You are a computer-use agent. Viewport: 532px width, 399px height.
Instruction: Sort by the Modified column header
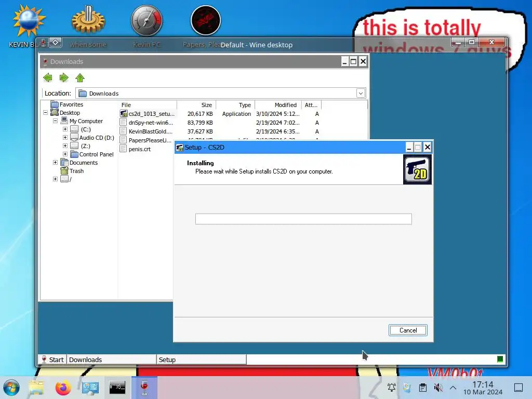click(x=278, y=105)
